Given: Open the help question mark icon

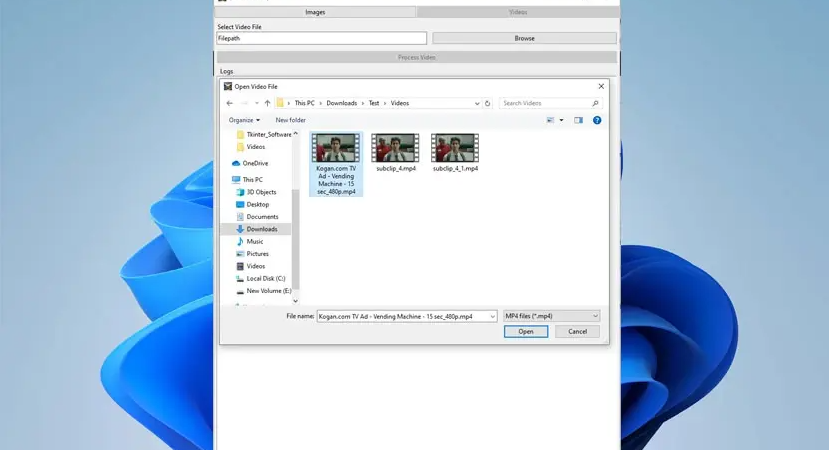Looking at the screenshot, I should (597, 120).
